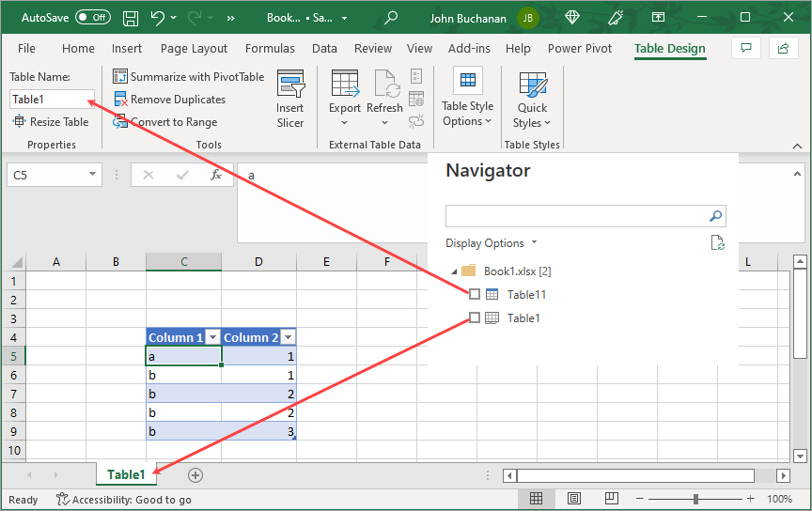The width and height of the screenshot is (812, 511).
Task: Open the Name Box dropdown arrow
Action: pyautogui.click(x=92, y=174)
